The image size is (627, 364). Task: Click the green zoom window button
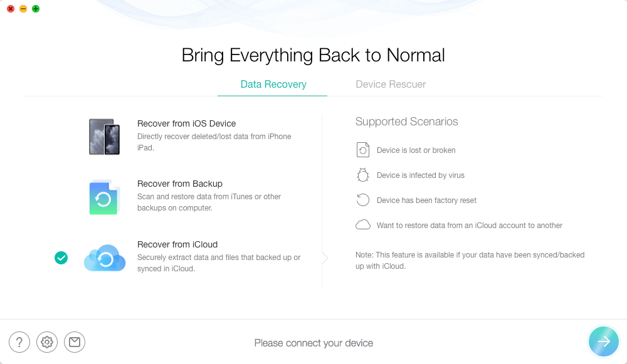tap(36, 9)
